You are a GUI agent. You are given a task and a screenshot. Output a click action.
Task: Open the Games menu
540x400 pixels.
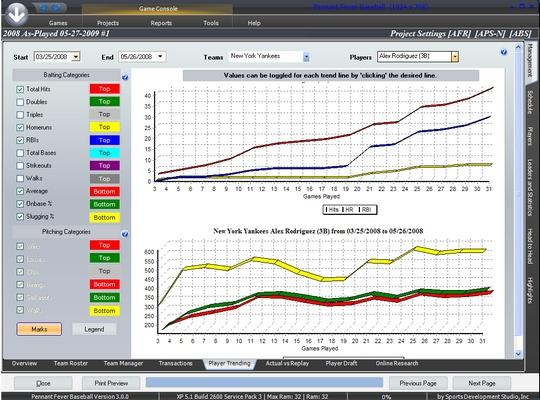(x=58, y=23)
